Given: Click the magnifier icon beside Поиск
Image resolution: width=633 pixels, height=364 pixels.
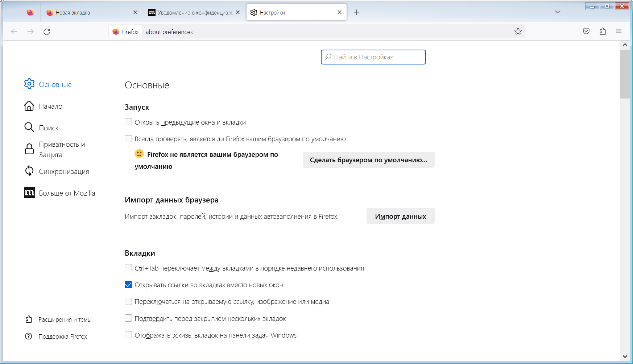Looking at the screenshot, I should 29,127.
